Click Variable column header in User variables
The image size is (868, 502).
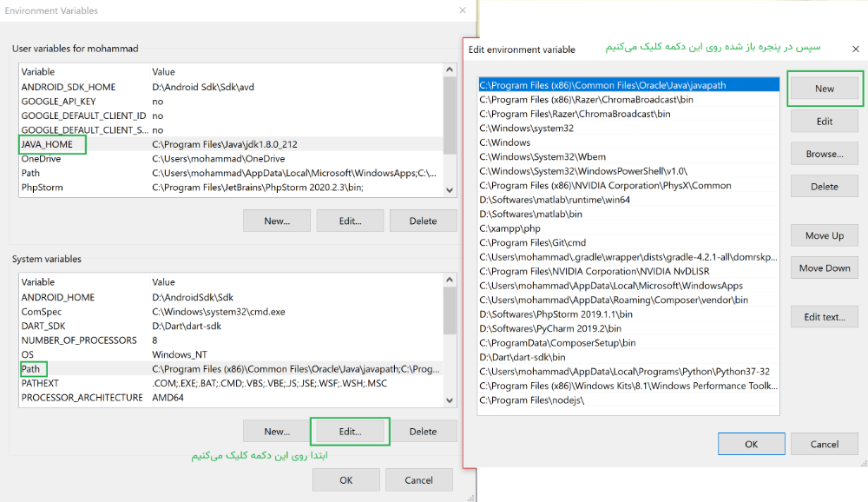coord(84,72)
